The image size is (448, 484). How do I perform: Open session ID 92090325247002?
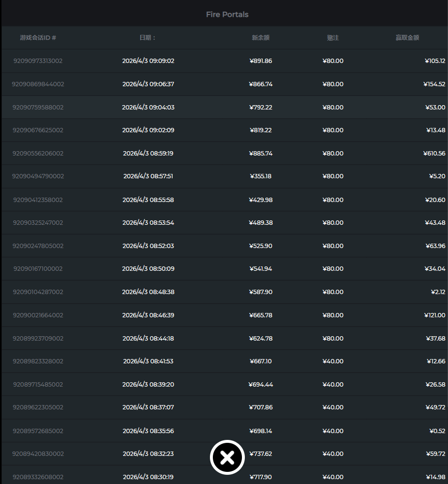pos(38,223)
